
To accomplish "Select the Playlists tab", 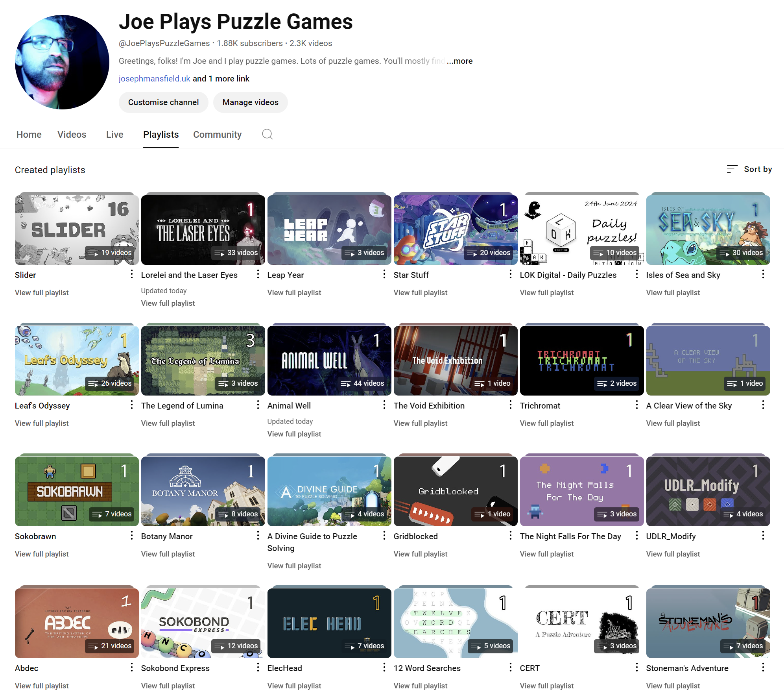I will (161, 135).
